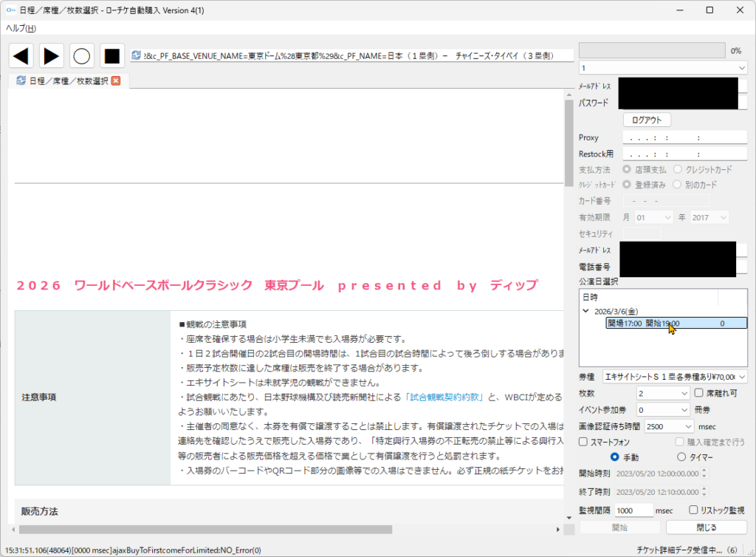The height and width of the screenshot is (557, 756).
Task: Enable the 席離れ可 checkbox
Action: [x=699, y=394]
